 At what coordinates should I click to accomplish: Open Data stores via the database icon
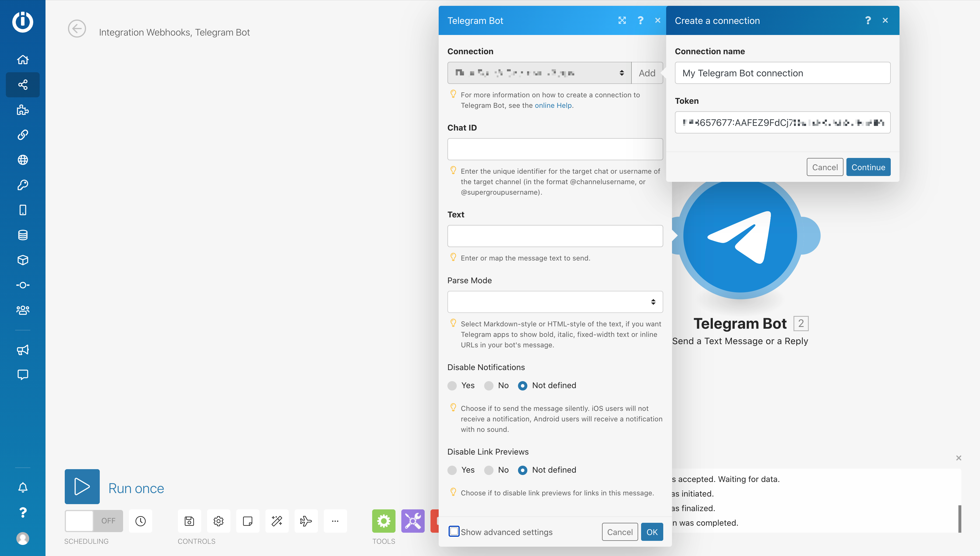click(x=22, y=235)
